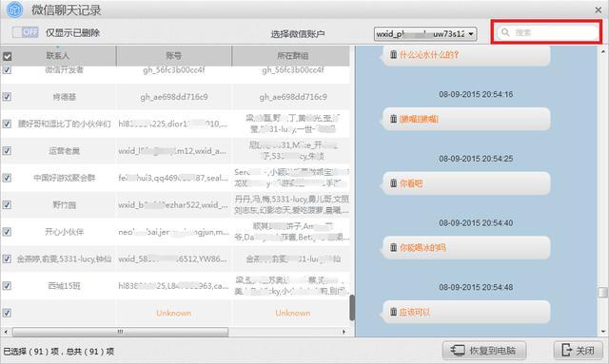Select 中国好游戏聚会群 contact name

(64, 178)
